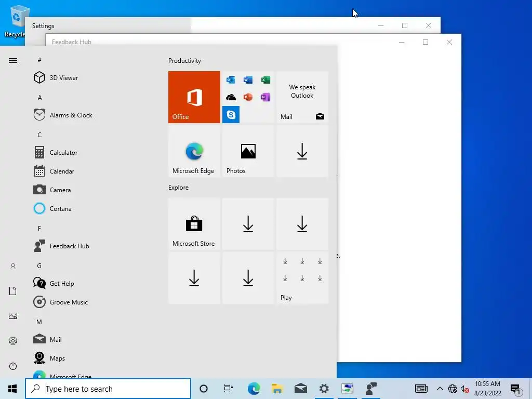Click the # group header in app list

pos(39,60)
